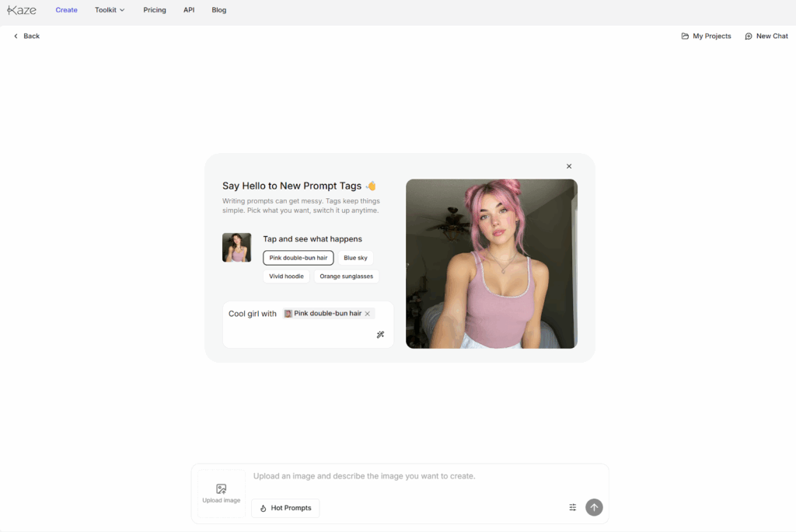Go to the Blog page
The height and width of the screenshot is (532, 796).
click(219, 10)
